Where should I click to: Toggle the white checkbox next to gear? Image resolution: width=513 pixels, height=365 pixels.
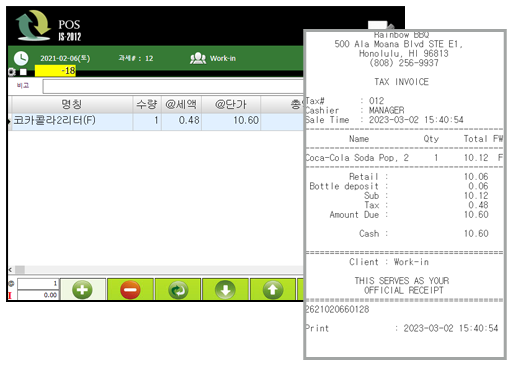point(23,72)
